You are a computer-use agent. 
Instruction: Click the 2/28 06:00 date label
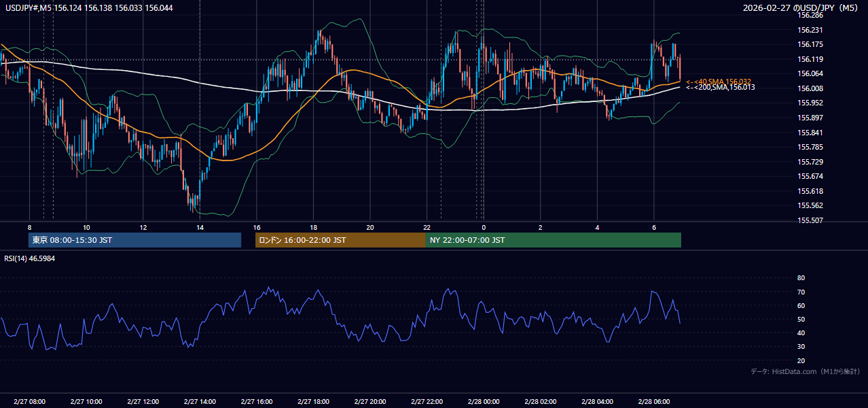pos(653,402)
